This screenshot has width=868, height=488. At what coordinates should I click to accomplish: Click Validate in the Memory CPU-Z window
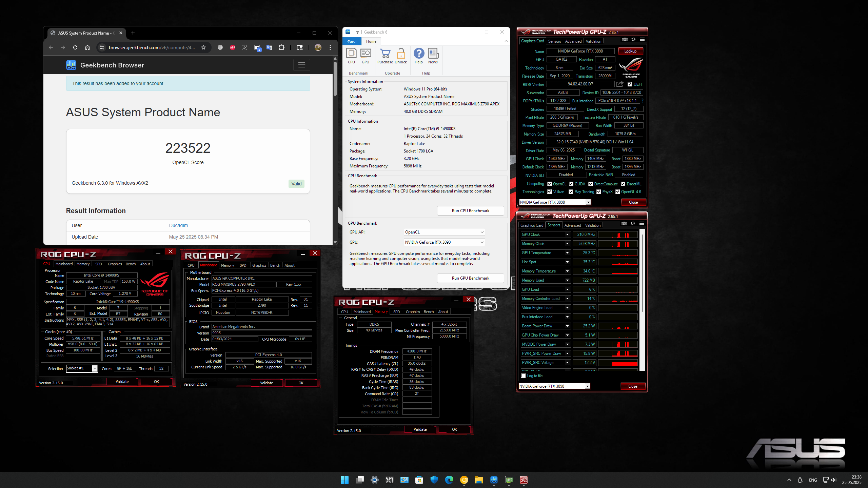[x=420, y=429]
